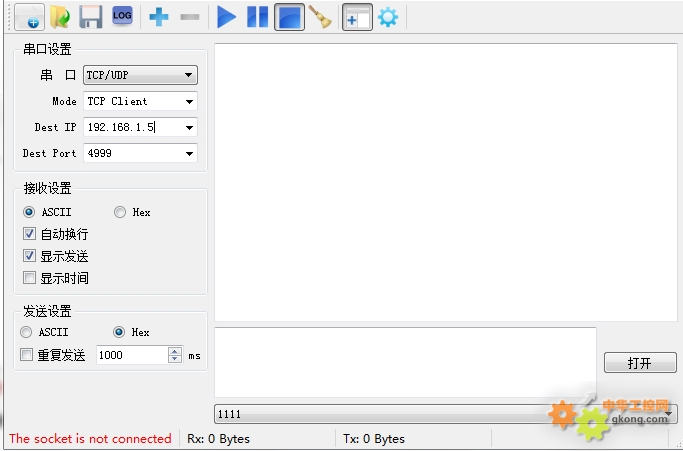Start with the blue play icon

pyautogui.click(x=226, y=17)
